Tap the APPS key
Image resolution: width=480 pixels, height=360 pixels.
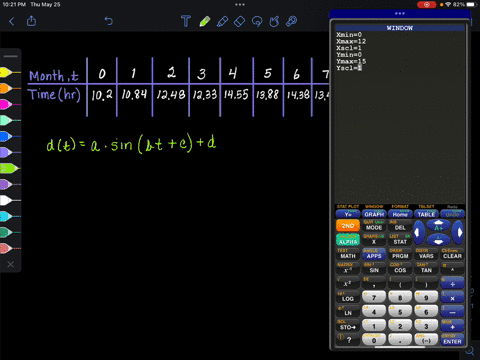374,256
